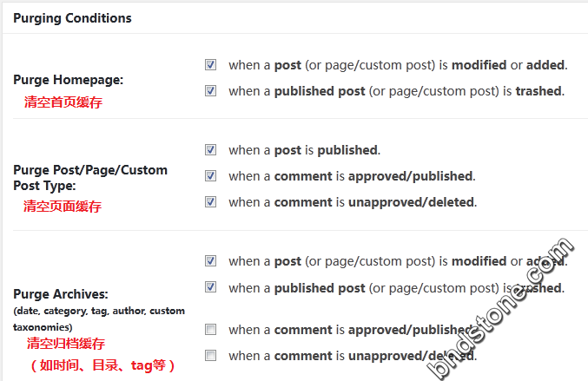Image resolution: width=588 pixels, height=381 pixels.
Task: Uncheck Purge Archives when post modified or added
Action: [210, 260]
